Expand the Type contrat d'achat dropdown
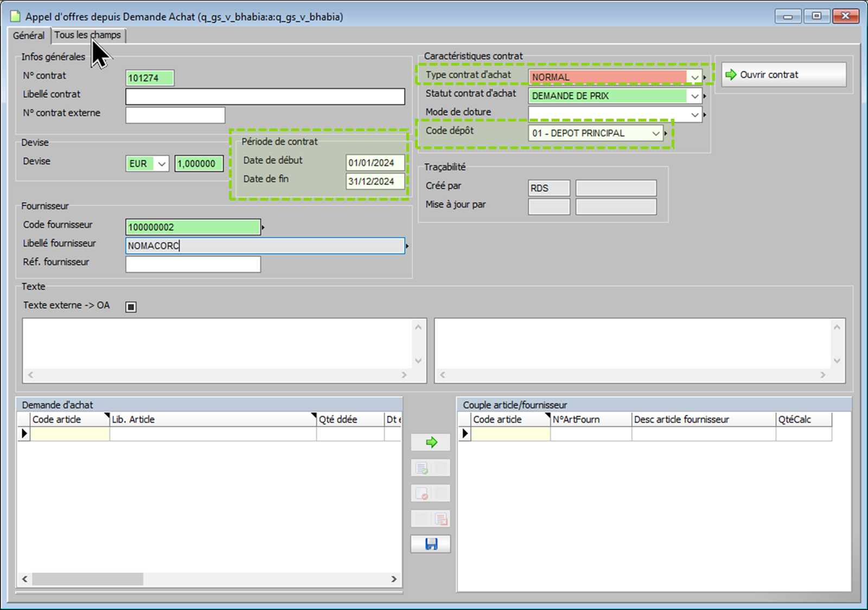868x610 pixels. pyautogui.click(x=694, y=78)
